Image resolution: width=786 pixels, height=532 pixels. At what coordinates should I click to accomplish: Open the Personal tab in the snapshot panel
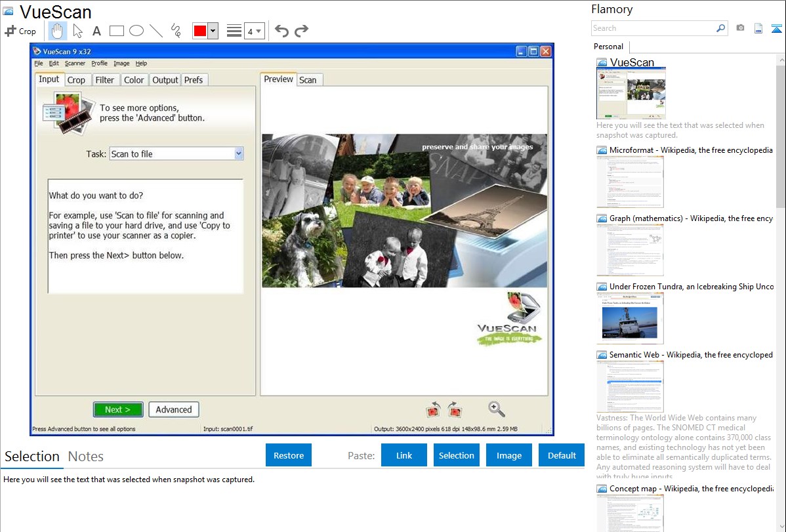[x=609, y=47]
